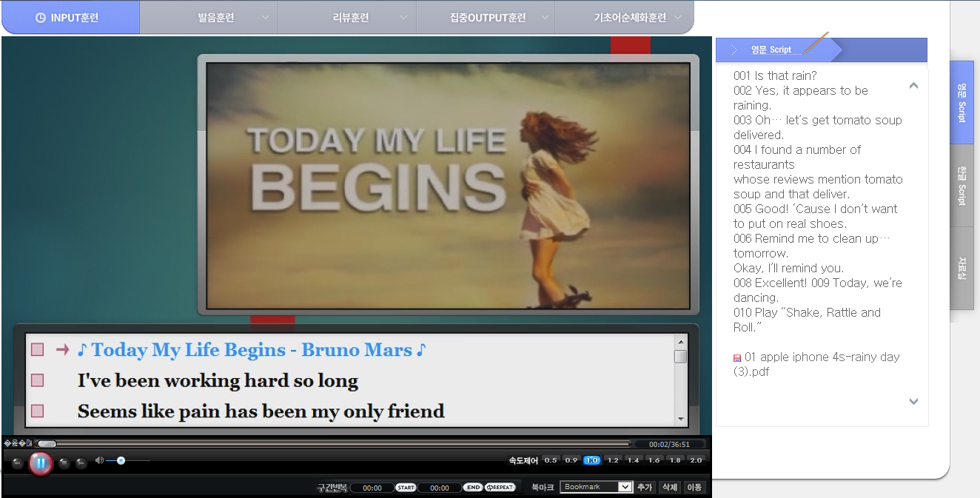980x498 pixels.
Task: Pause the video with the red button
Action: 41,463
